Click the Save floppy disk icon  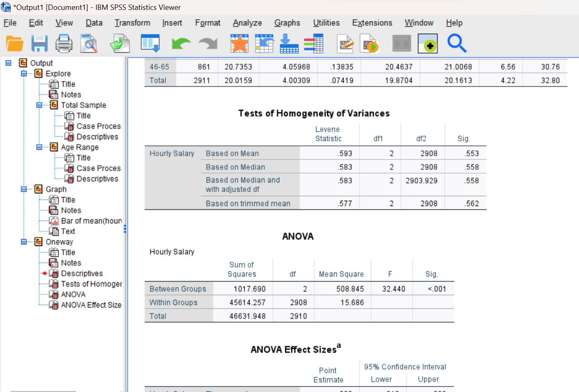40,43
